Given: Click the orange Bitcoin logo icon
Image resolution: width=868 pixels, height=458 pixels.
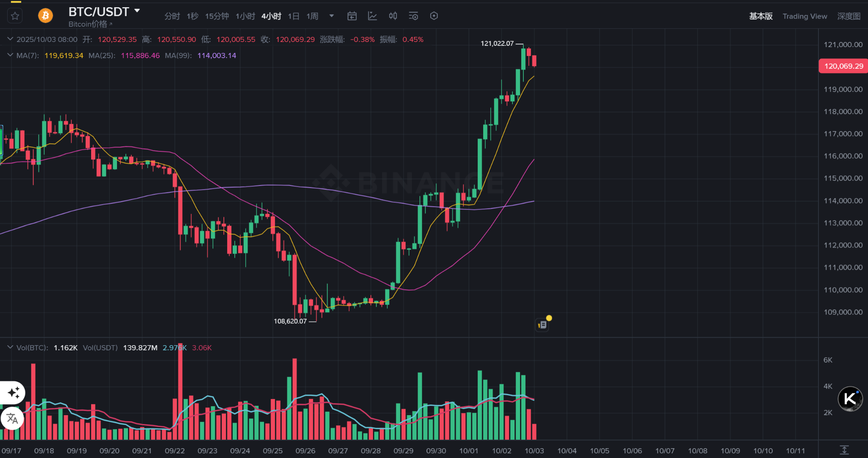Looking at the screenshot, I should (x=45, y=16).
